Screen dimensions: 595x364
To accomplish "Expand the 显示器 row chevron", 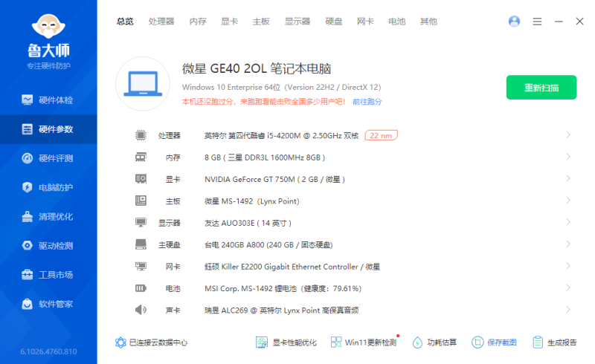I will 568,222.
